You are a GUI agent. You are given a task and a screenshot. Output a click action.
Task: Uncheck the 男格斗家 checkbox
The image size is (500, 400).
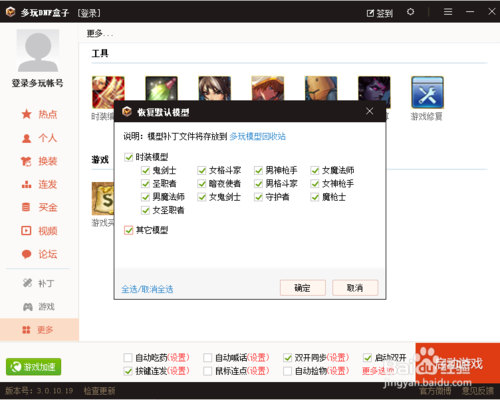click(258, 184)
